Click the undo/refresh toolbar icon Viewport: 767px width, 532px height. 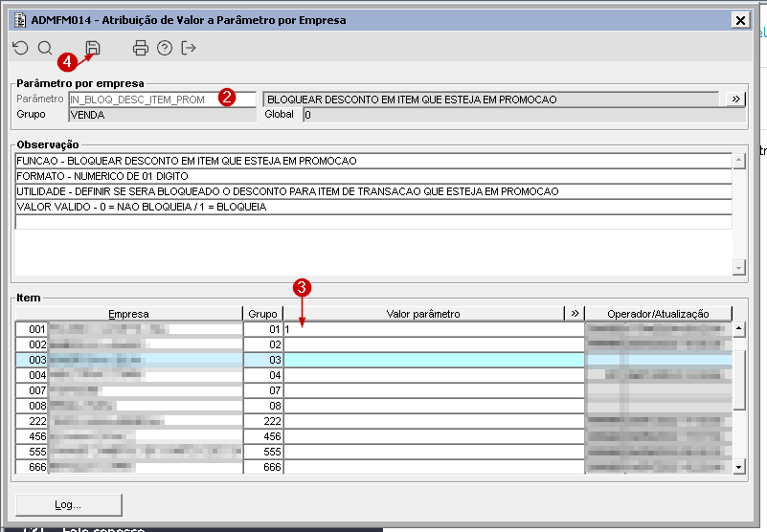20,48
